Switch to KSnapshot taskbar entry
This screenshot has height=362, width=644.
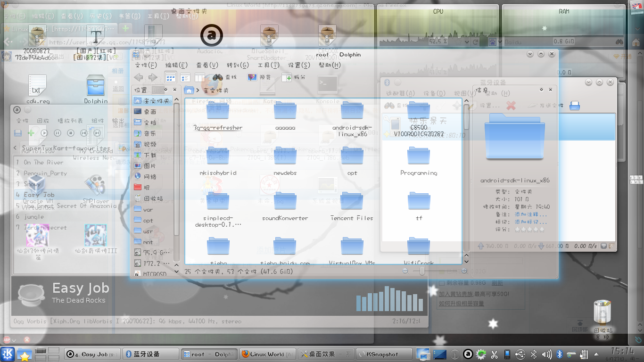pos(384,354)
